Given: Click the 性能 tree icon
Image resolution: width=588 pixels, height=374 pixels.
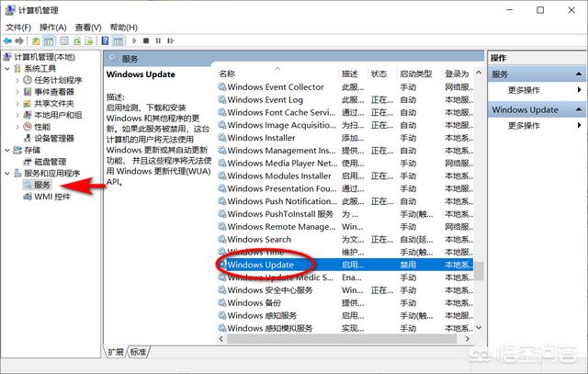Looking at the screenshot, I should tap(28, 127).
